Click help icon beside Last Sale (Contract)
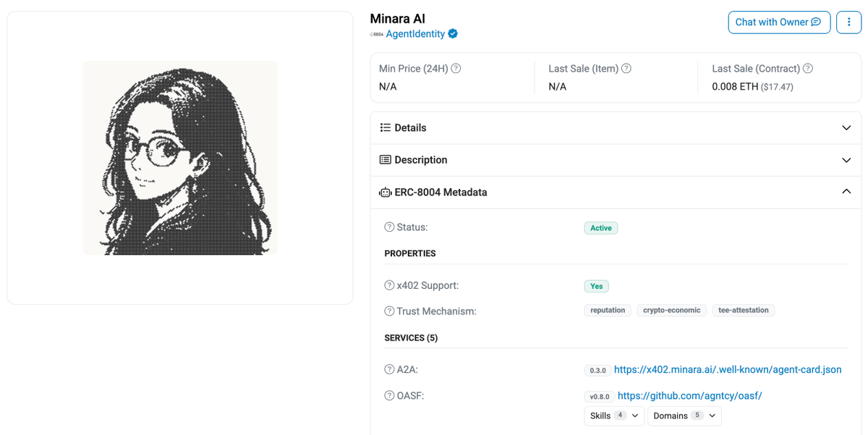Viewport: 868px width, 435px height. pos(808,69)
